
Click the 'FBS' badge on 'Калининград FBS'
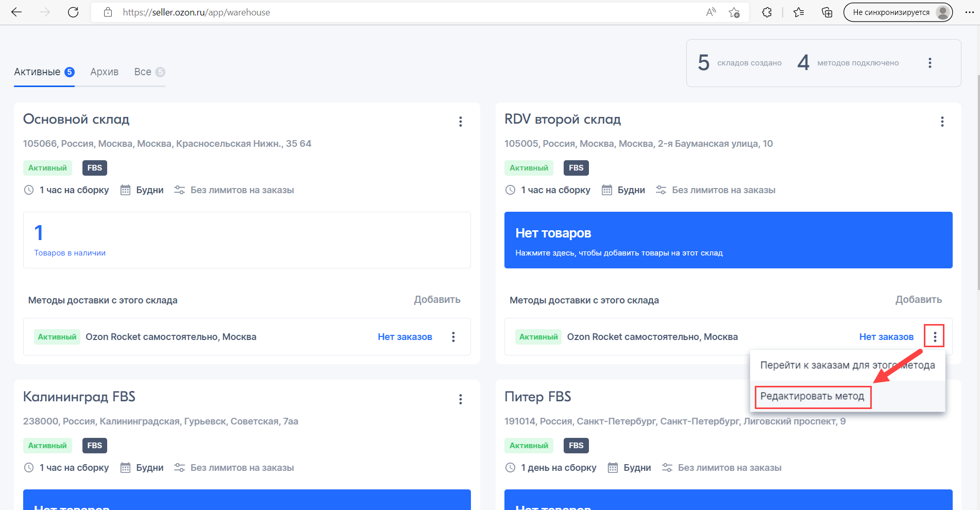tap(95, 446)
